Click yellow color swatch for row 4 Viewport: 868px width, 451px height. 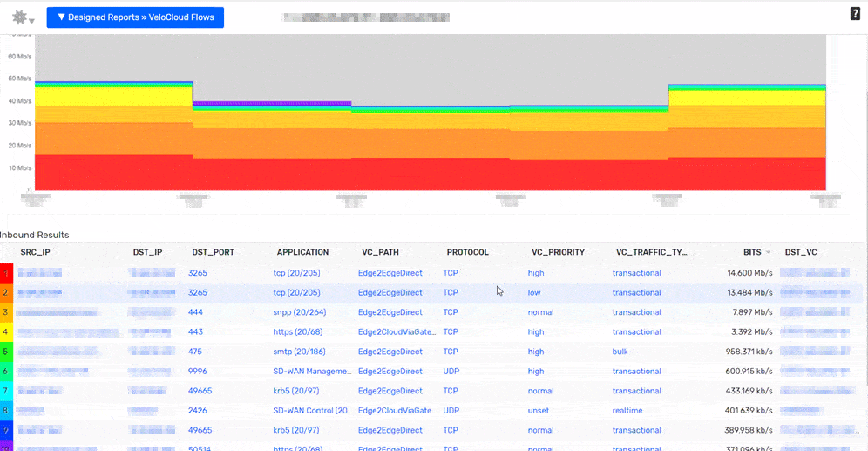pos(6,331)
